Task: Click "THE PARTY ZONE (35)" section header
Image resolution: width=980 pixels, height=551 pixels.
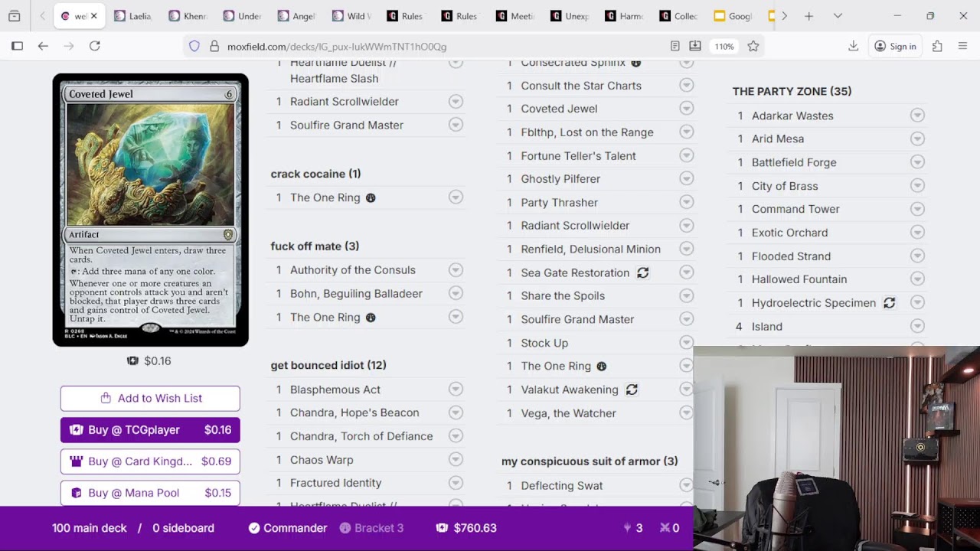Action: pos(792,91)
